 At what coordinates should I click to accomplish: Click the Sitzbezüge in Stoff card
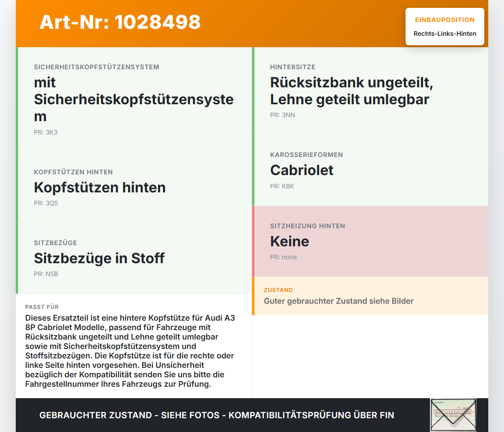[x=134, y=258]
